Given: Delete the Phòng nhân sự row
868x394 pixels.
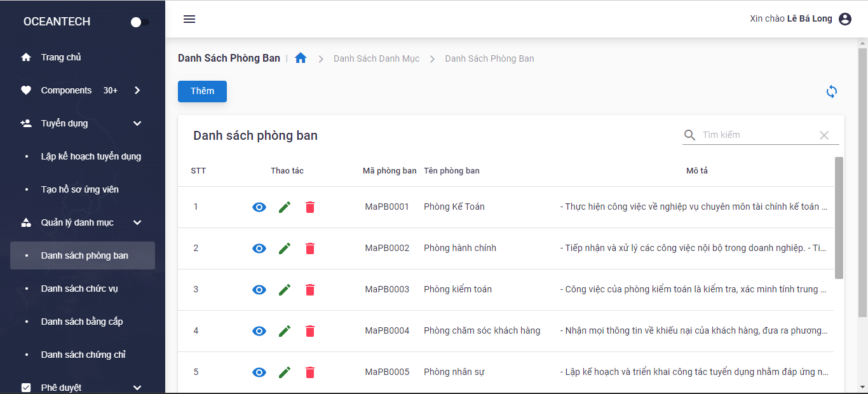Looking at the screenshot, I should (310, 372).
